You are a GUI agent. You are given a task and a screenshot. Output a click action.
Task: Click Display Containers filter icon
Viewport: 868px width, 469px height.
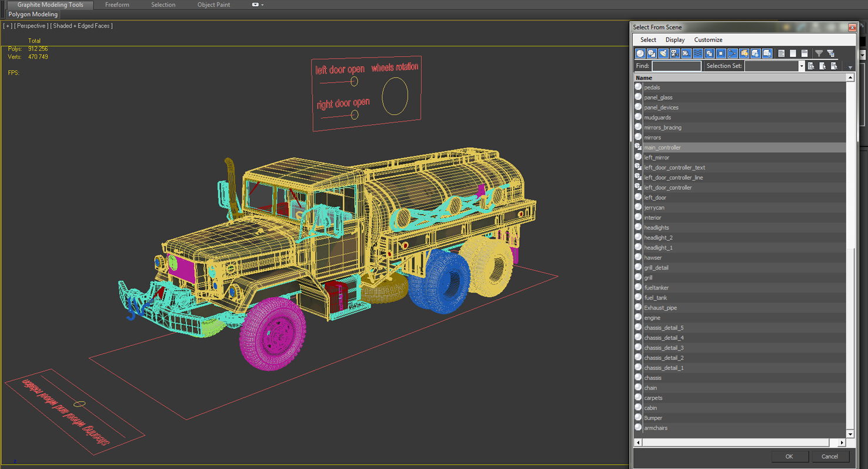[744, 53]
